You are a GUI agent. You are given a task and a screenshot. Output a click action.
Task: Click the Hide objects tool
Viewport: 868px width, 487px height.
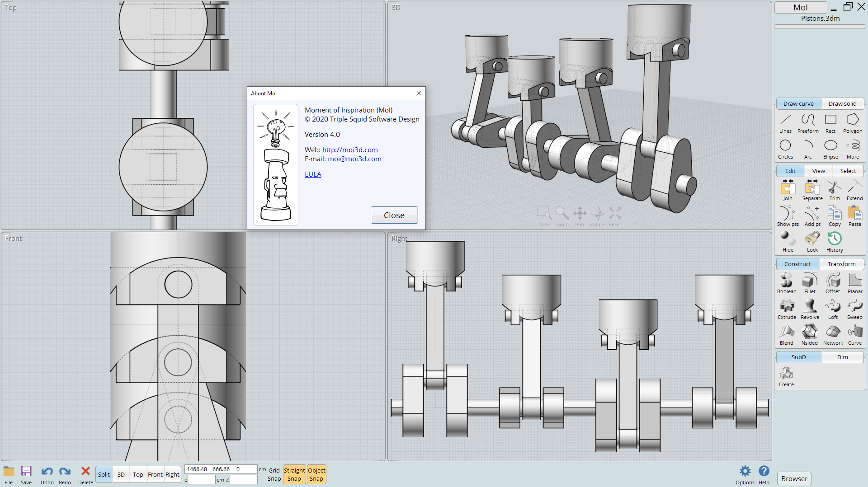click(788, 242)
